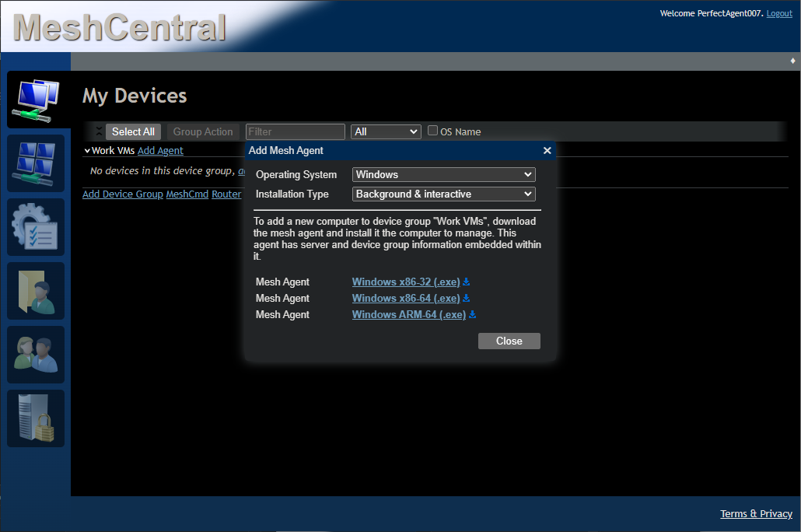
Task: Open the Terms & Privacy link
Action: click(x=756, y=513)
